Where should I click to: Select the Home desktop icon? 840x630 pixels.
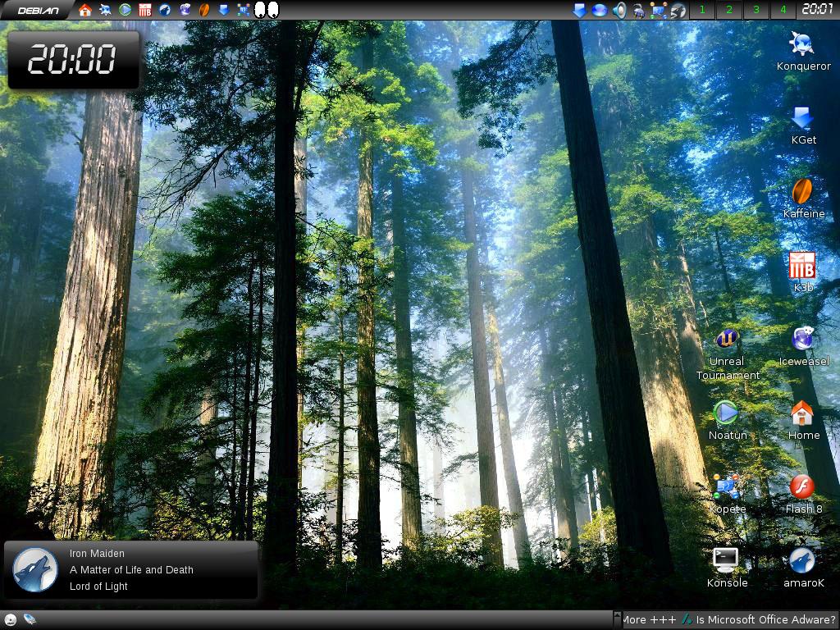point(803,421)
